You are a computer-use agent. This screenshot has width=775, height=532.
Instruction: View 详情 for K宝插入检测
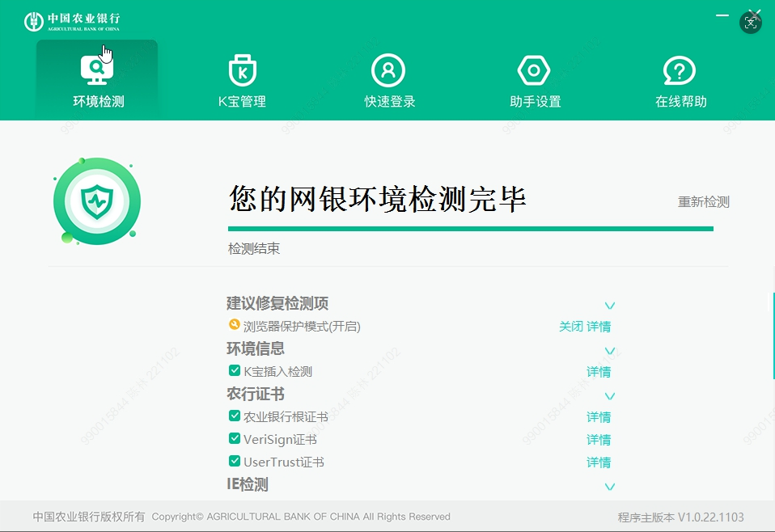click(599, 372)
